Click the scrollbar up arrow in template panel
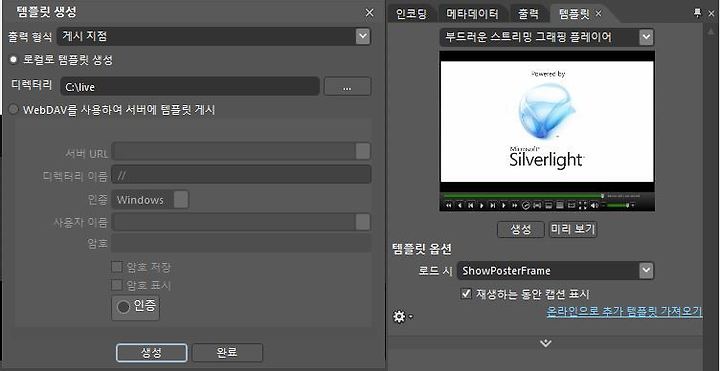Screen dimensions: 720x371 pos(711,31)
